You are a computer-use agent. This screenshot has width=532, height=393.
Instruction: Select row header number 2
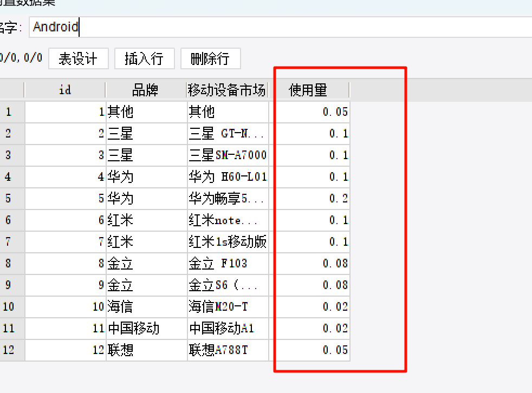click(12, 134)
